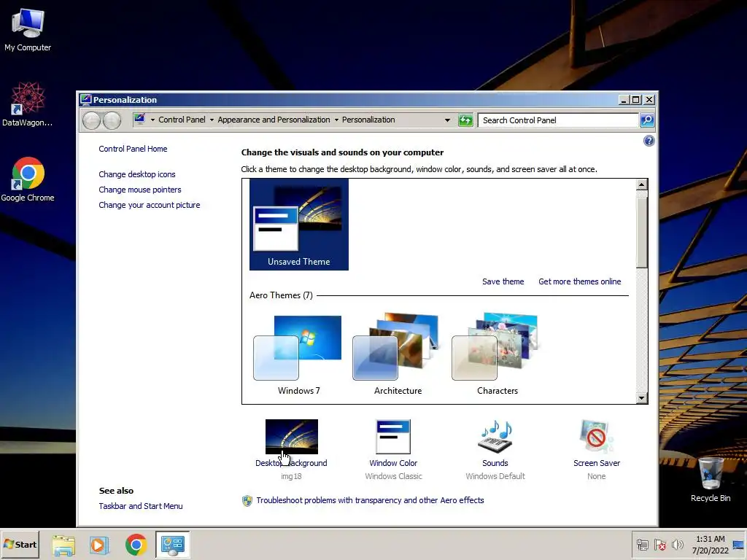Open the DataWagon desktop shortcut
This screenshot has height=560, width=747.
tap(28, 104)
